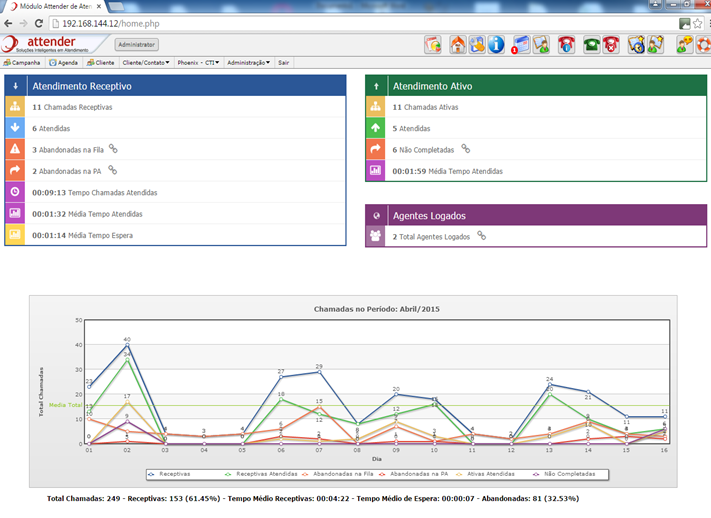Toggle Abandonadas na Fila series in legend
711x518 pixels.
pyautogui.click(x=338, y=474)
